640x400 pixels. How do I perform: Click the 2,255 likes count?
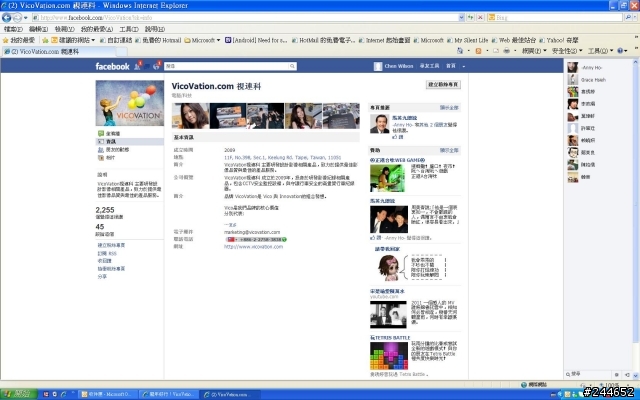[105, 210]
